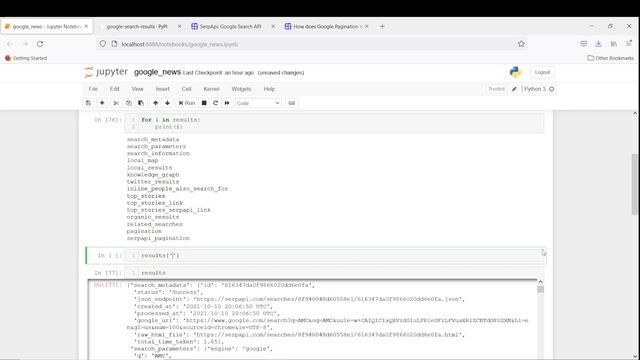640x360 pixels.
Task: Run the selected cell
Action: point(187,103)
